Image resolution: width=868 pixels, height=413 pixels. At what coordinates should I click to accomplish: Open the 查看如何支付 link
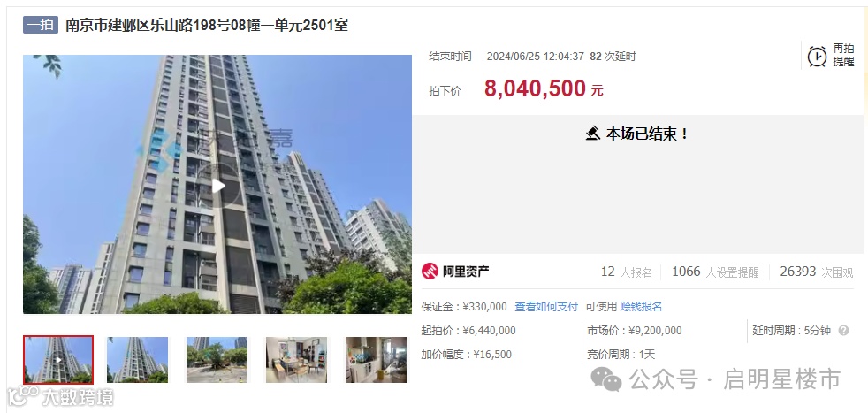(x=546, y=307)
